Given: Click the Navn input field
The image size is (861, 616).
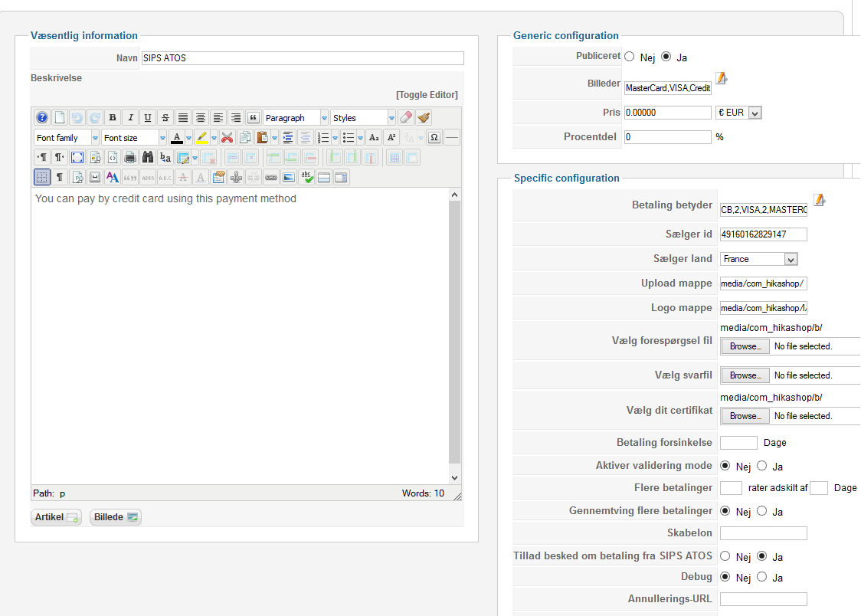Looking at the screenshot, I should click(x=303, y=57).
